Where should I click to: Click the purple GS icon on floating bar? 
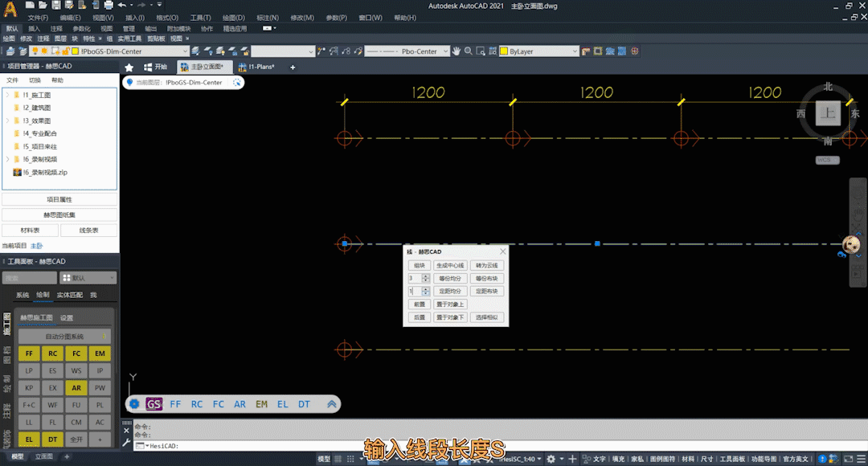tap(154, 404)
